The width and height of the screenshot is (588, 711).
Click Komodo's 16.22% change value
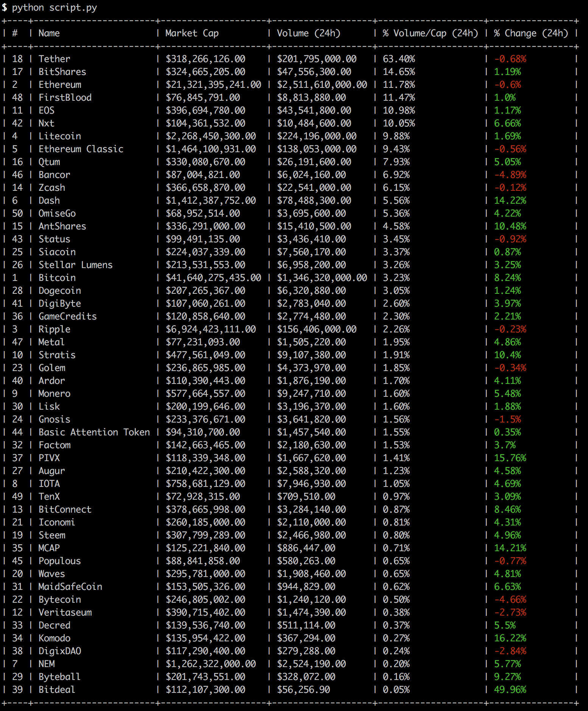510,638
